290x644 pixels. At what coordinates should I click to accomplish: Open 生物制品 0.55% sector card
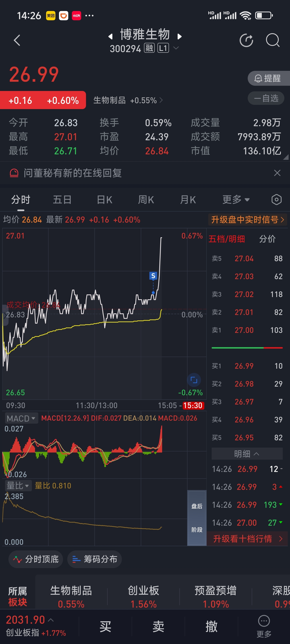point(71,597)
